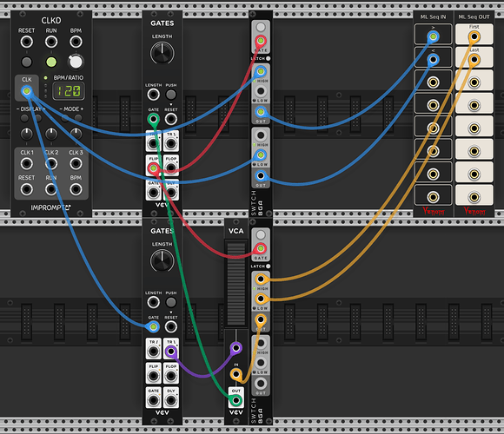The width and height of the screenshot is (504, 434).
Task: Click the MODE plus button on CLKD
Action: (x=78, y=118)
